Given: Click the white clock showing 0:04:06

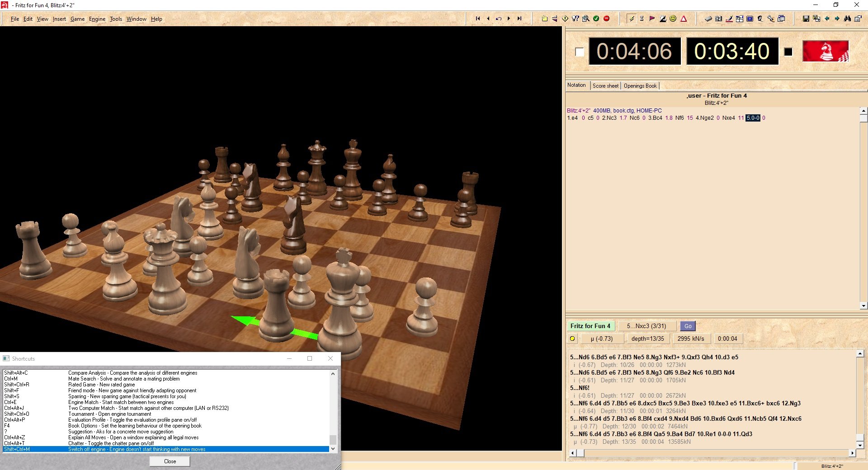Looking at the screenshot, I should tap(634, 51).
